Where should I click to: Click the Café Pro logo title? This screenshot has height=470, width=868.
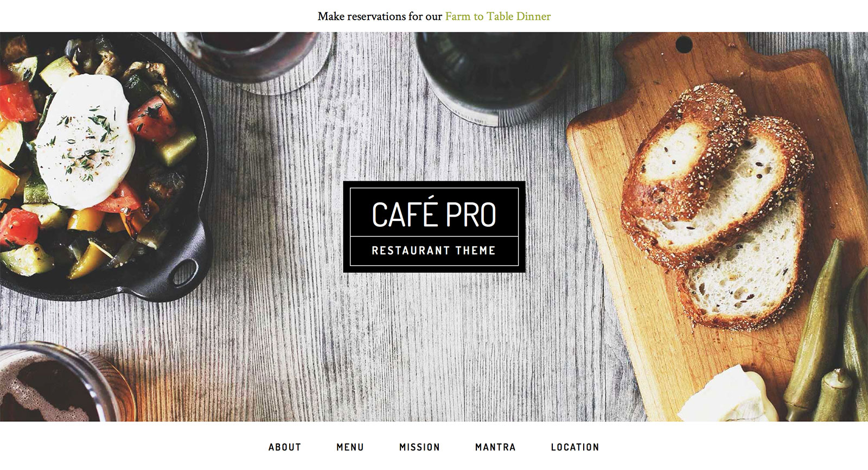[x=434, y=214]
